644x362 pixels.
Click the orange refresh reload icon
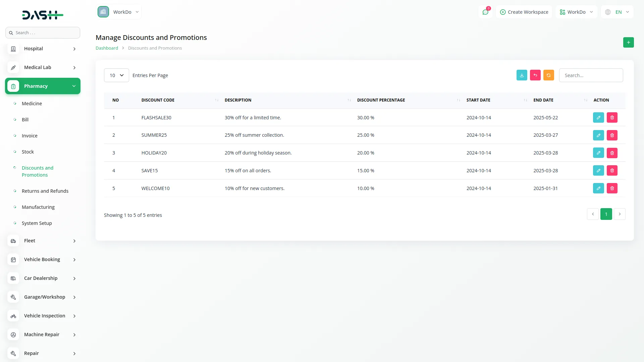click(548, 75)
